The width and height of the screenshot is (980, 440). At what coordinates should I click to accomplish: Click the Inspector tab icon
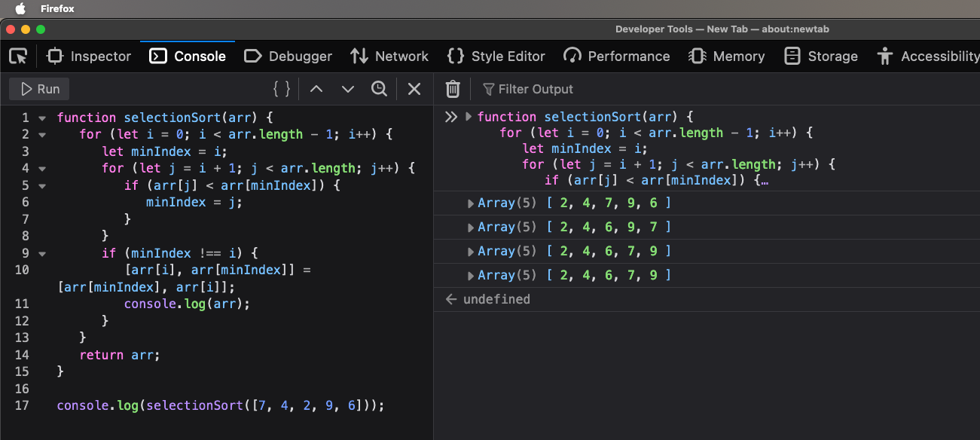pos(55,56)
